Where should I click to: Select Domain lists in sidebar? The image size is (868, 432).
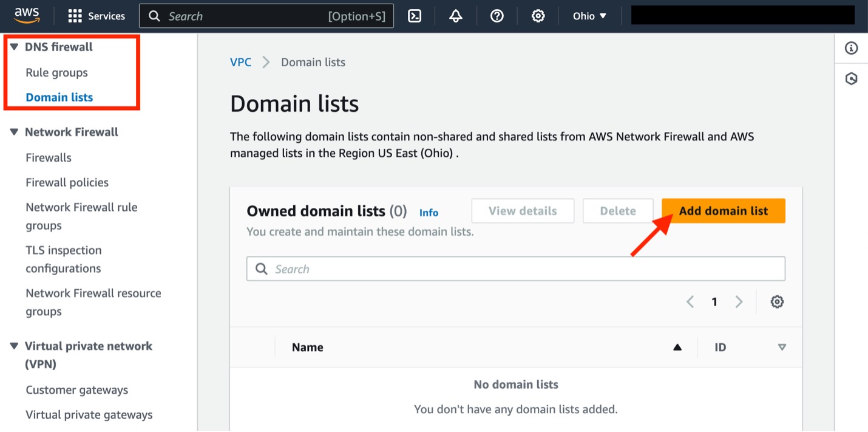(x=59, y=97)
